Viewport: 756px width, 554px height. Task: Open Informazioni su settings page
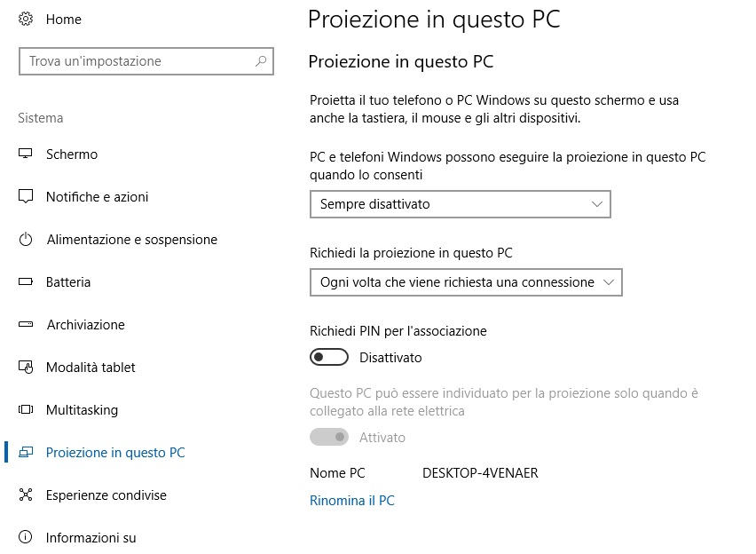point(91,537)
